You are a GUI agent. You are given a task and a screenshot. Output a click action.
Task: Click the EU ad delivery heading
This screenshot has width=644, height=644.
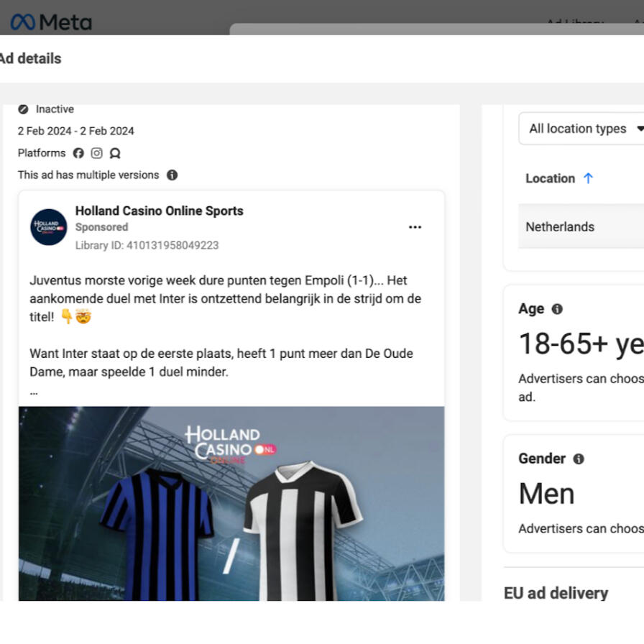coord(556,593)
